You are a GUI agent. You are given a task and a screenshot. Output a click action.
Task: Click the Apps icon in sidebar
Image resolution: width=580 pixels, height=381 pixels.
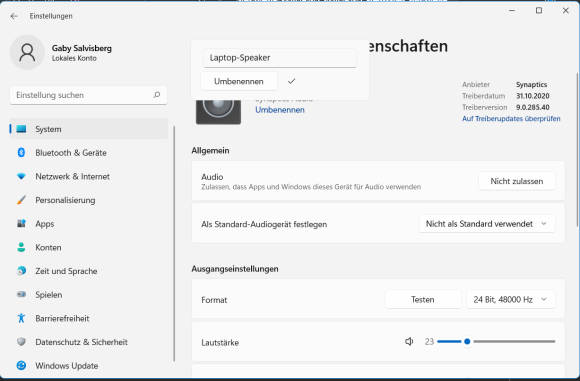[x=21, y=223]
